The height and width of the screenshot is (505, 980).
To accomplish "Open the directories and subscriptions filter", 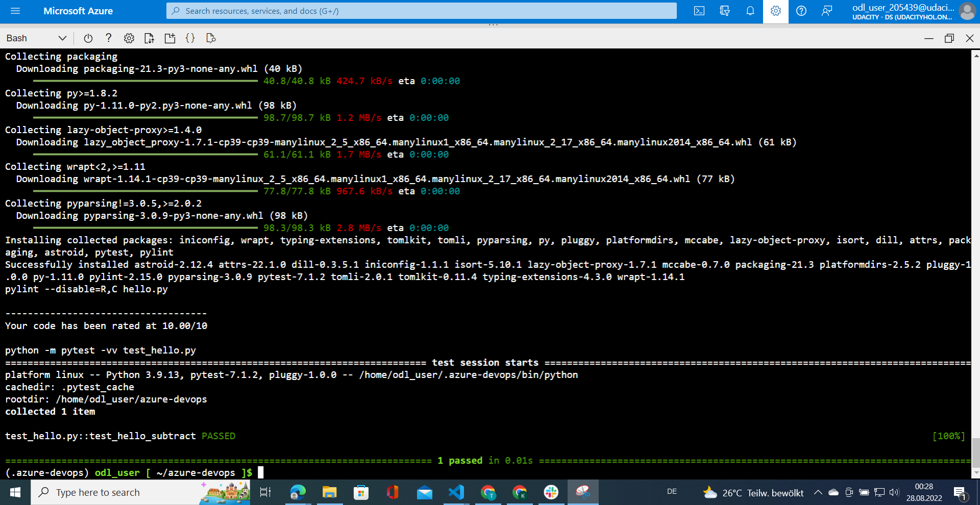I will click(724, 11).
